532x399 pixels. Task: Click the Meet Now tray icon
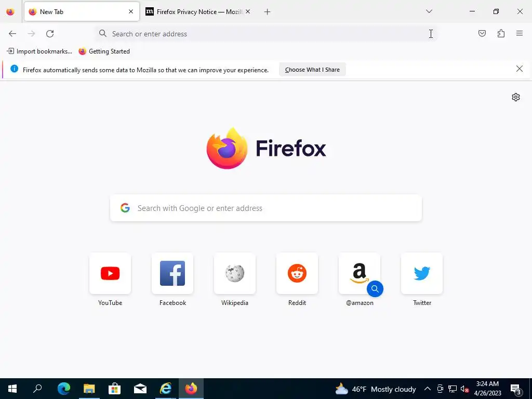pos(440,389)
